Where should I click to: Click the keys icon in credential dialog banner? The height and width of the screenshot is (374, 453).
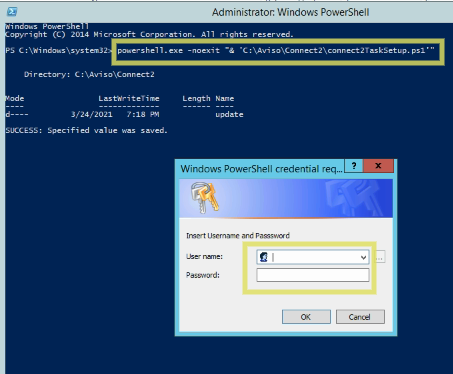[x=205, y=197]
